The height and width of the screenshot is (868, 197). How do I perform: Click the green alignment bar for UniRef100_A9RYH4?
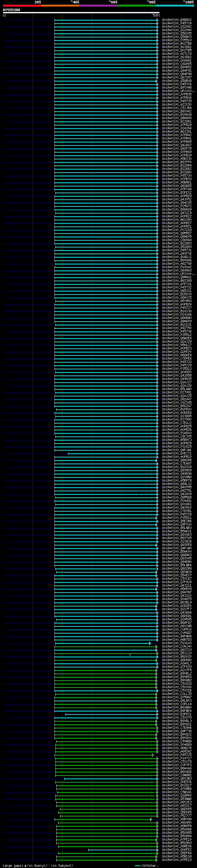click(103, 819)
